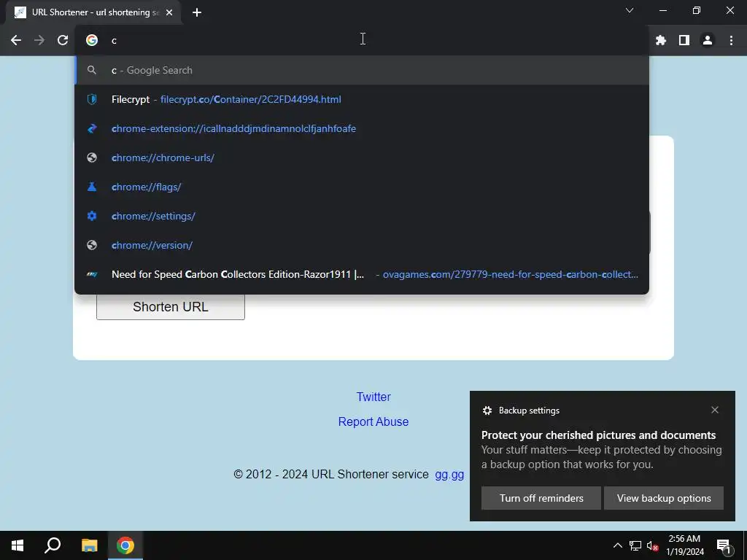Viewport: 747px width, 560px height.
Task: Choose the chrome://flags/ suggestion
Action: [x=362, y=187]
